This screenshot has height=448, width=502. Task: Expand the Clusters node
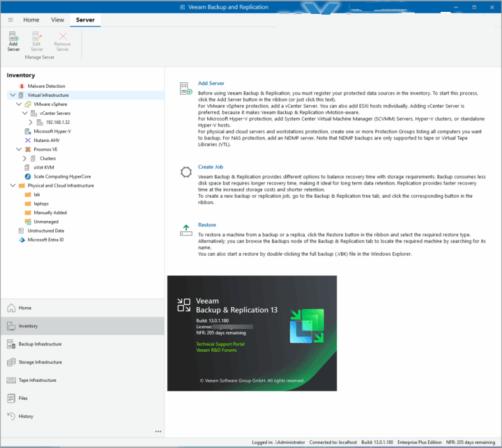[x=24, y=158]
